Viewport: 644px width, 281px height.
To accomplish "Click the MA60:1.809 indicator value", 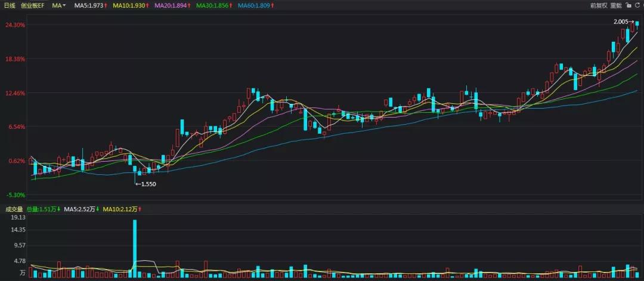I will (x=255, y=6).
